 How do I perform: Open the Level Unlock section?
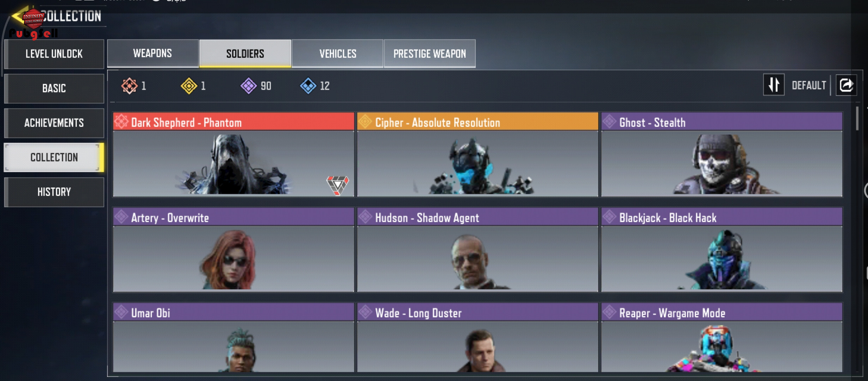click(x=54, y=54)
